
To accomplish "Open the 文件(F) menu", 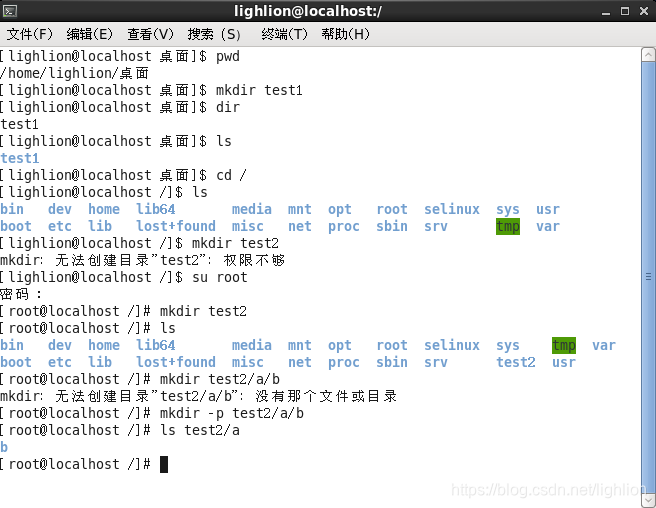I will (x=29, y=34).
